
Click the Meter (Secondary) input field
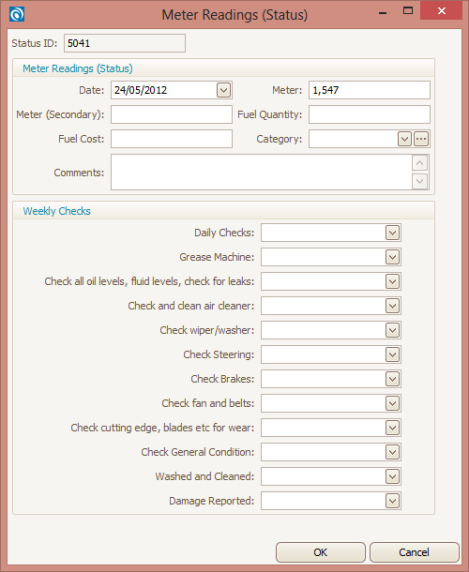[x=172, y=115]
